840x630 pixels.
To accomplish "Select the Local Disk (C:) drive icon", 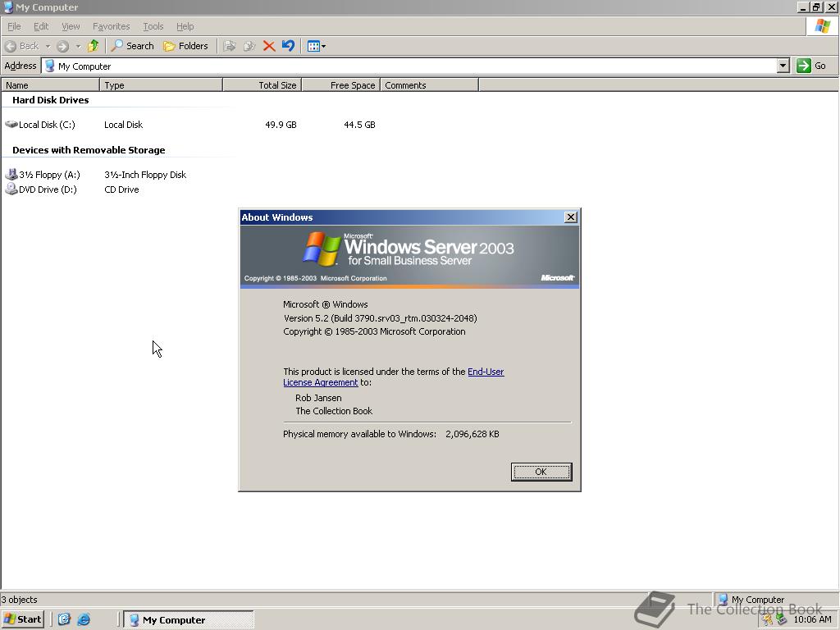I will [11, 125].
